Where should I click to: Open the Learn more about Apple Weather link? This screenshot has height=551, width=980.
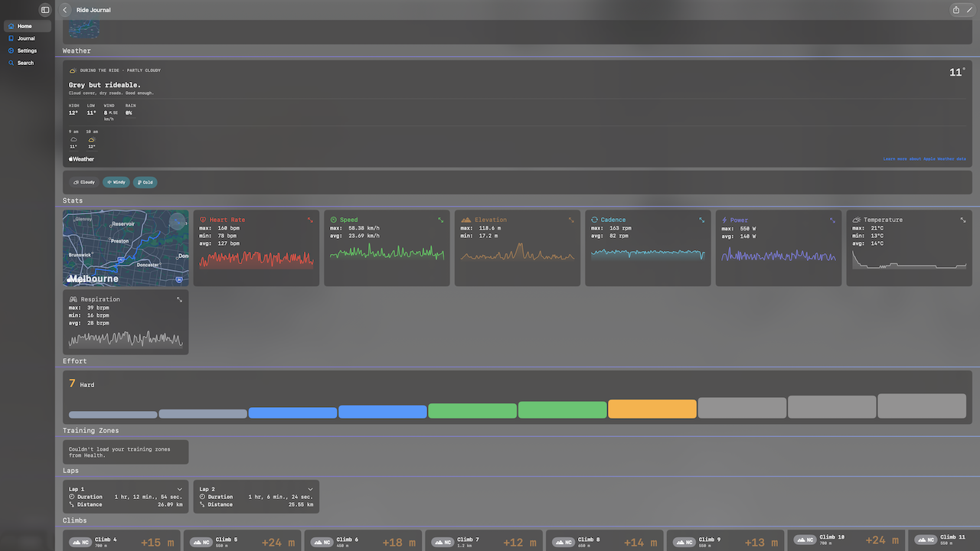tap(924, 159)
